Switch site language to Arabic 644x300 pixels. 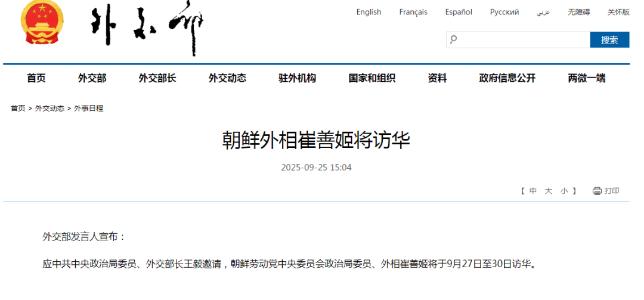coord(543,13)
